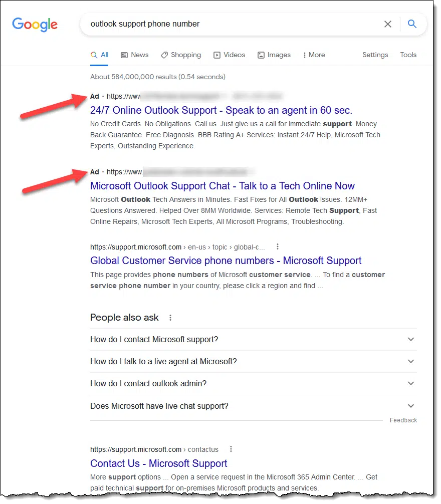Expand 'How do I talk to a live agent at Microsoft?'
Image resolution: width=441 pixels, height=504 pixels.
[254, 362]
